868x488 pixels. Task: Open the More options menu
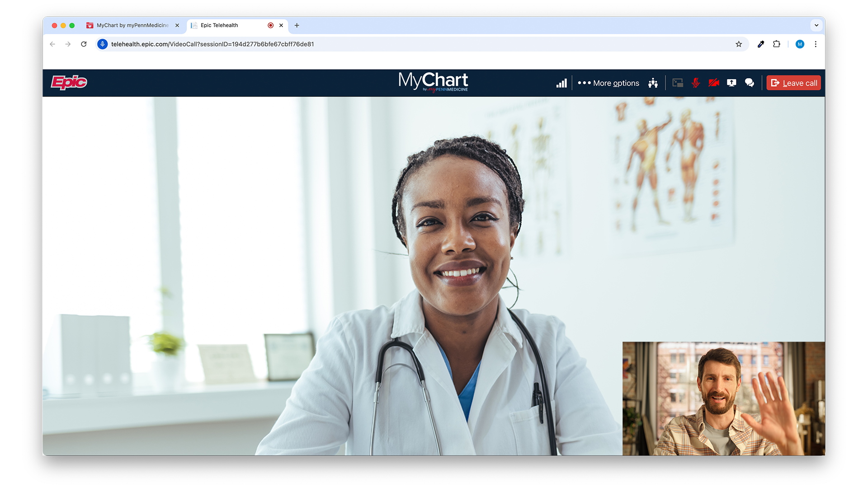[609, 83]
